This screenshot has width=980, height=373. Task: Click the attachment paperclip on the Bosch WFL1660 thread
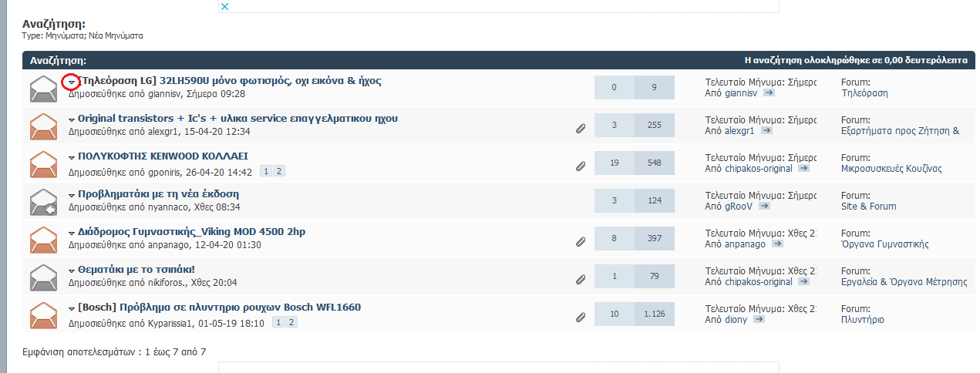click(581, 317)
